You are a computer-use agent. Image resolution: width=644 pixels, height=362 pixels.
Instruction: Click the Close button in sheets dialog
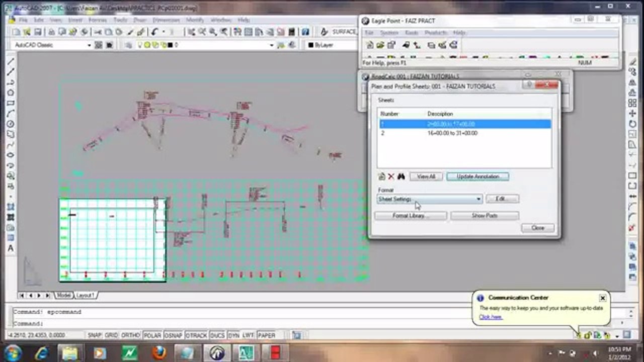point(537,228)
